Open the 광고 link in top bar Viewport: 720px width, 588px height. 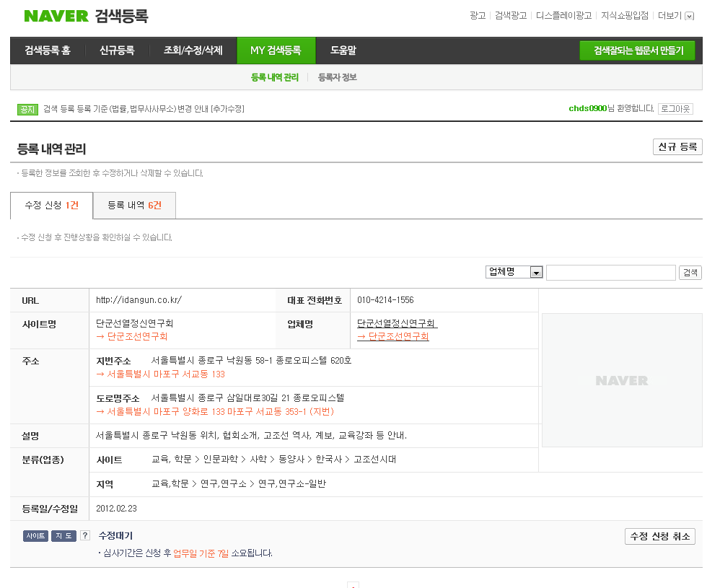pyautogui.click(x=478, y=16)
